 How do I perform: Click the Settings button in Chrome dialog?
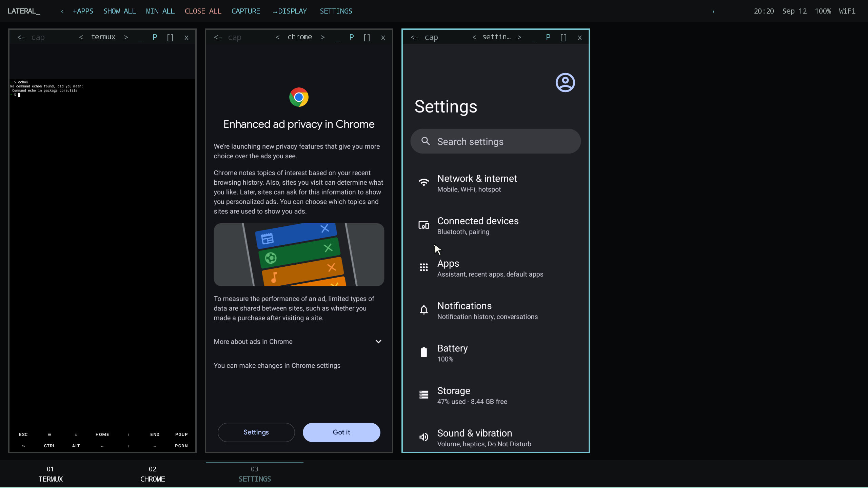click(256, 432)
